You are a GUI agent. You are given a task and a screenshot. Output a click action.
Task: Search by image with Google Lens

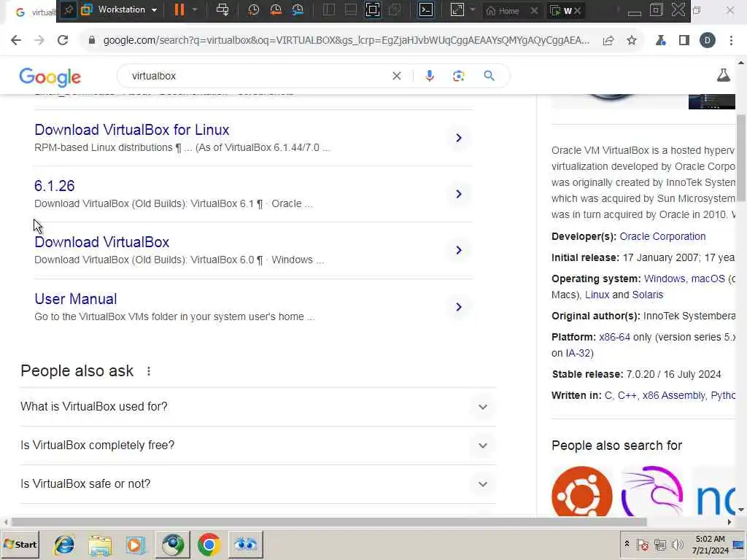(x=458, y=76)
